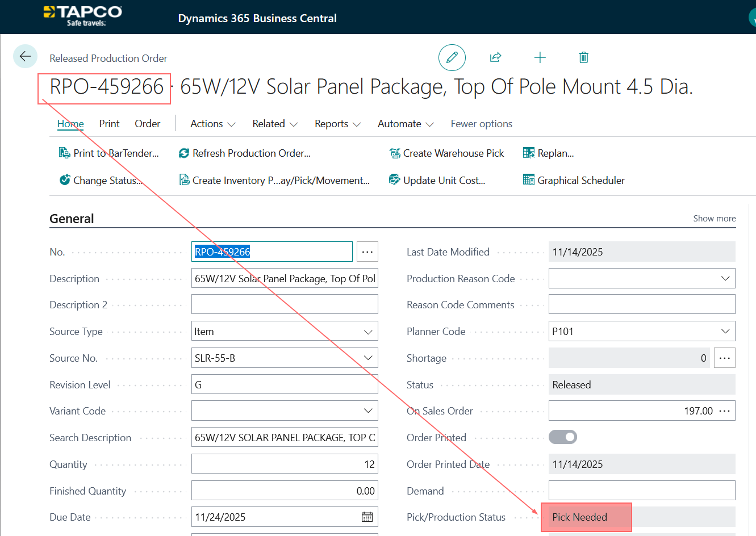This screenshot has height=536, width=756.
Task: Click the Last Date Modified value
Action: click(x=642, y=252)
